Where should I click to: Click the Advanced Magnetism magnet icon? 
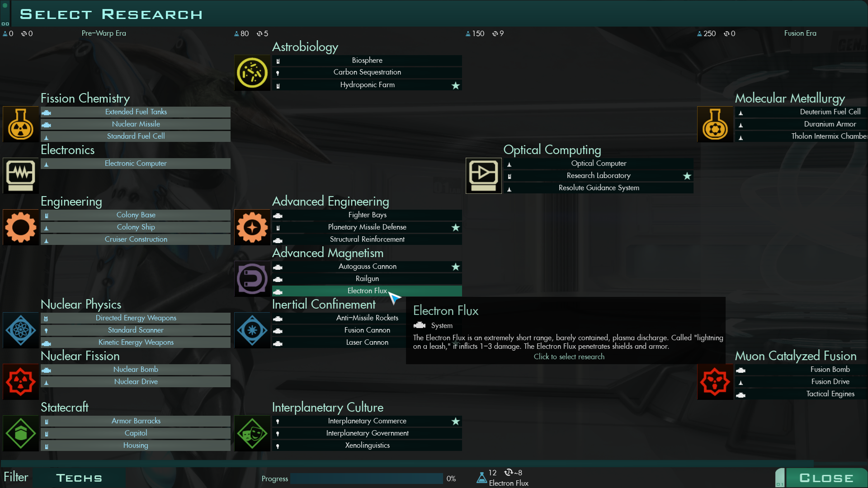click(x=252, y=279)
